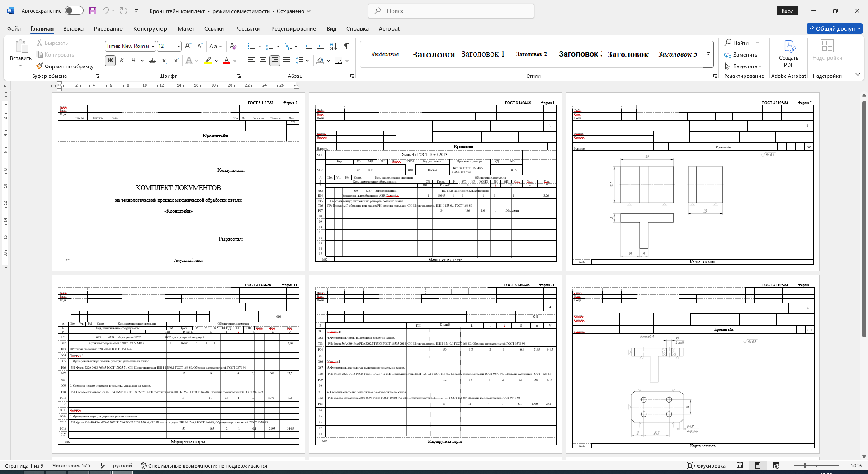Show paragraph marks pilcrow icon
Screen dimensions: 868x474
347,46
